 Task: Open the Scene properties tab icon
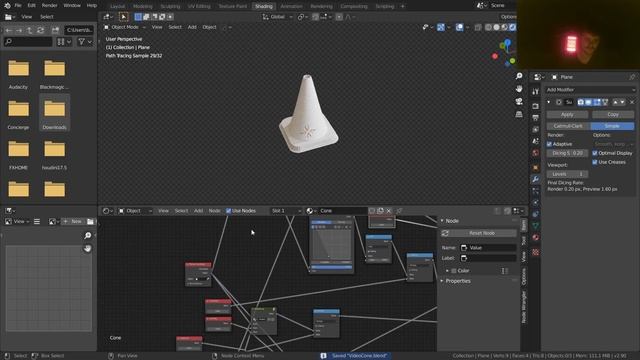click(x=536, y=141)
